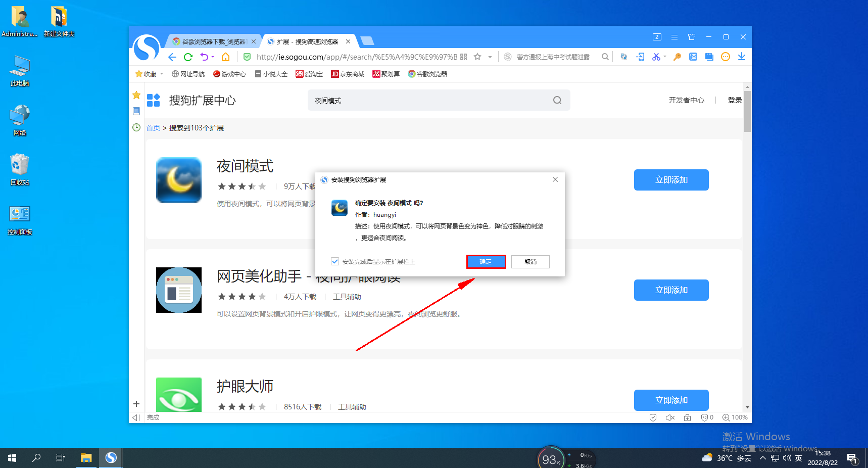Click the Sogou account avatar logo
The height and width of the screenshot is (468, 868).
pos(147,48)
